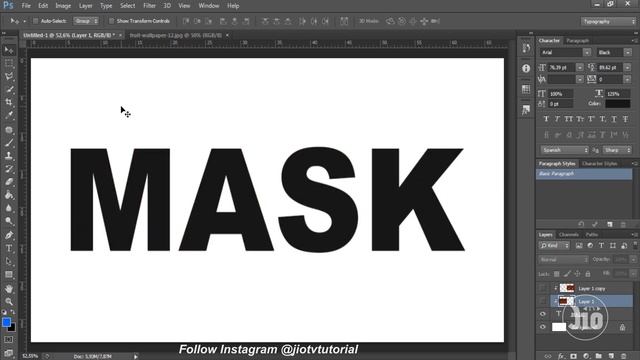Open the History panel icon
The image size is (640, 360).
point(526,48)
